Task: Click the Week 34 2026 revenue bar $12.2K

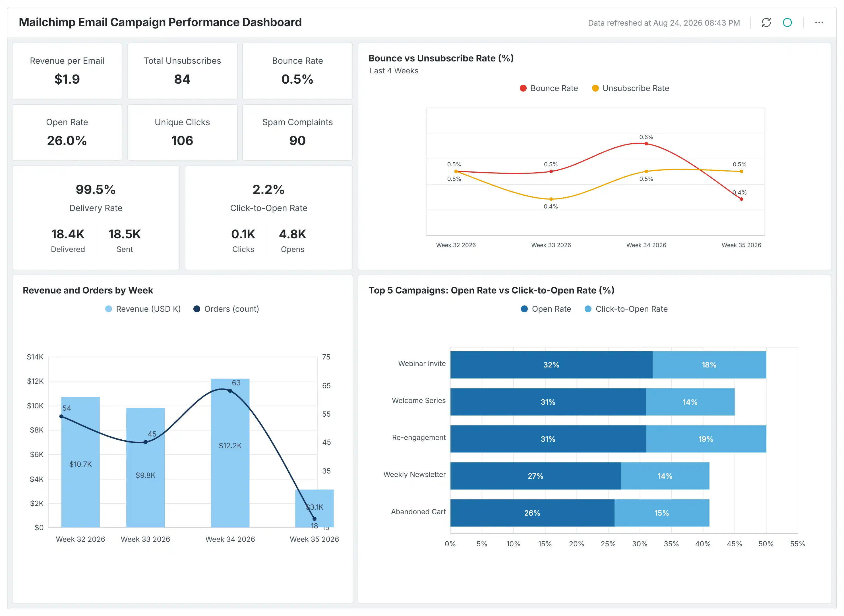Action: [x=230, y=453]
